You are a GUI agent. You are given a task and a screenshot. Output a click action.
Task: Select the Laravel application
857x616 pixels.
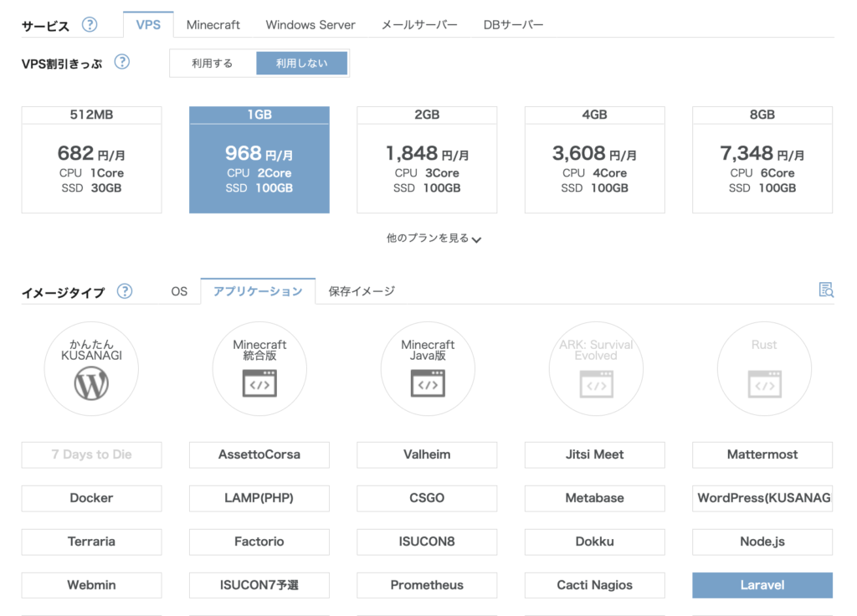762,585
